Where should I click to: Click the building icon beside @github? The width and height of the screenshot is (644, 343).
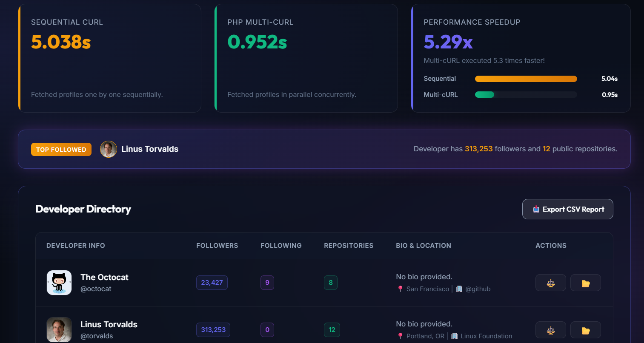[x=459, y=289]
